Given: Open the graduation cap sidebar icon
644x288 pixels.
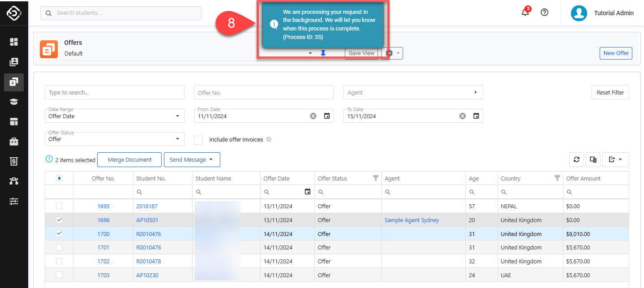Looking at the screenshot, I should tap(14, 102).
